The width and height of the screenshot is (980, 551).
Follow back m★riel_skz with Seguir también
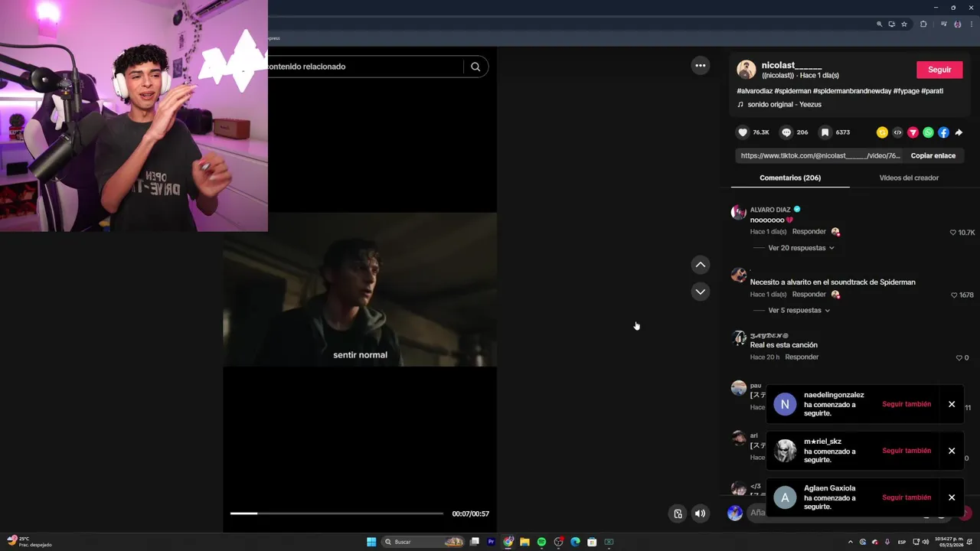(x=906, y=451)
